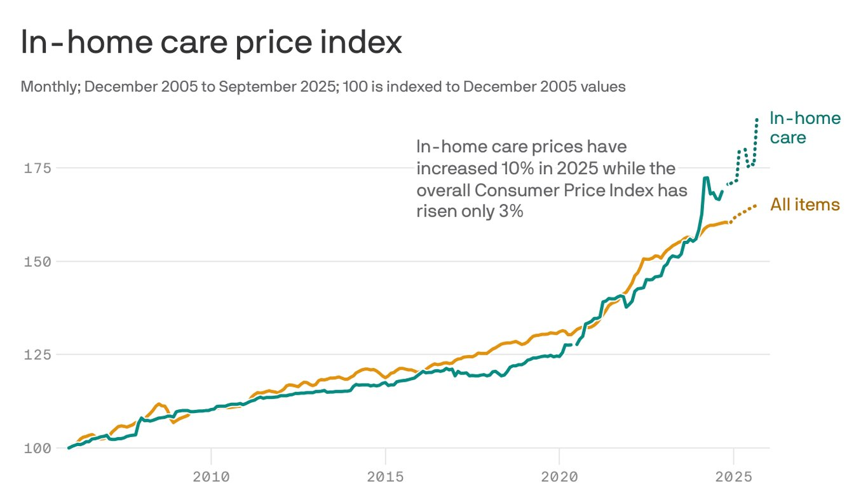Select the "All items" series label
Viewport: 868px width, 488px height.
pyautogui.click(x=804, y=205)
